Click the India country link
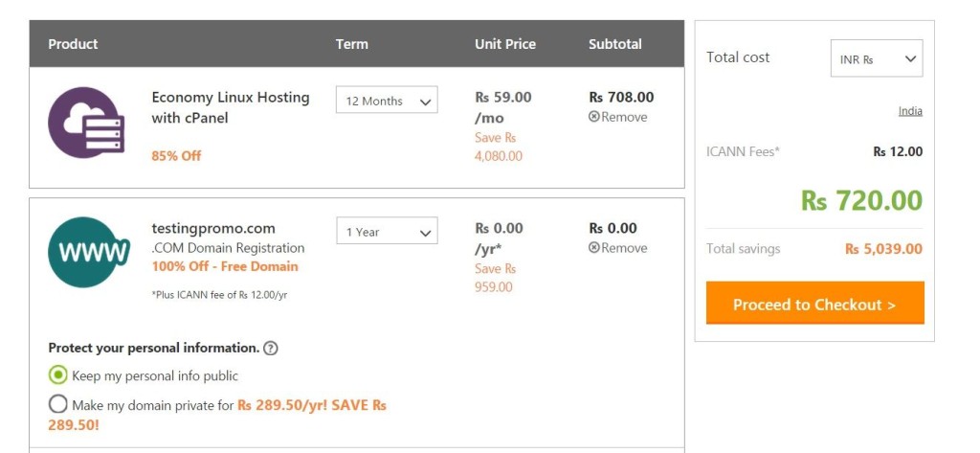The height and width of the screenshot is (453, 980). tap(910, 111)
